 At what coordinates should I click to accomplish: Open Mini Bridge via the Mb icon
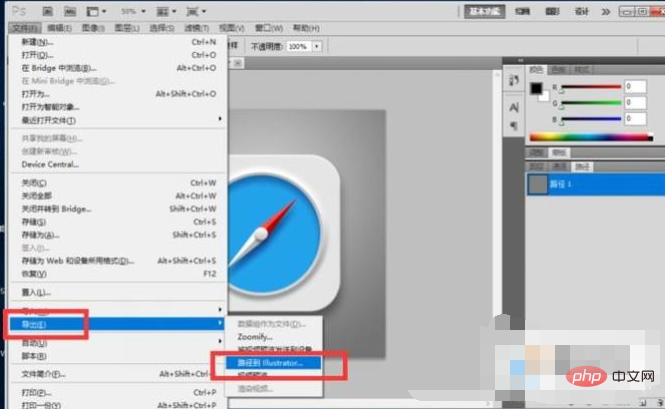point(70,11)
